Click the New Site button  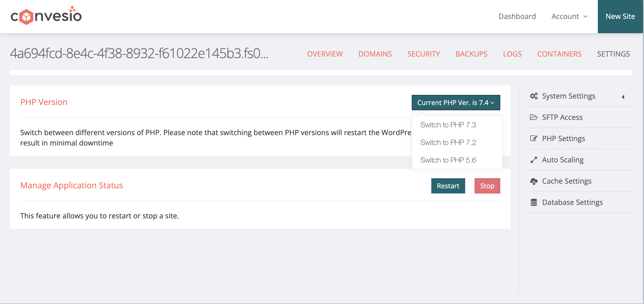[x=620, y=16]
